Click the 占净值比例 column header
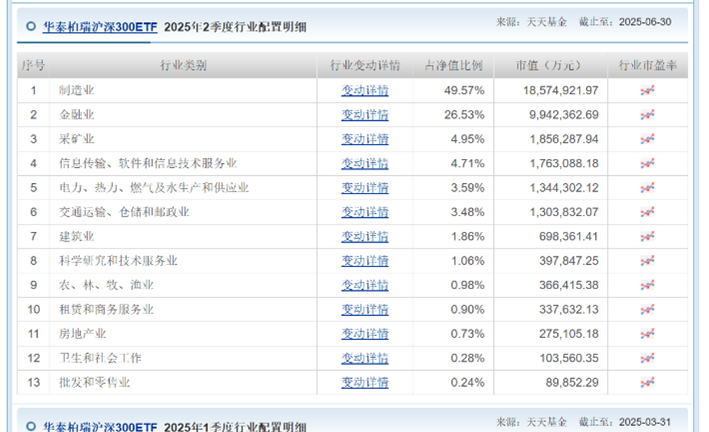The image size is (709, 432). [x=453, y=66]
